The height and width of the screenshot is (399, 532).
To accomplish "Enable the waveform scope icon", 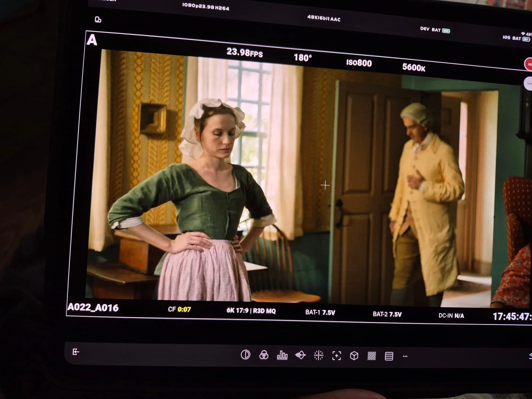I will pos(300,355).
